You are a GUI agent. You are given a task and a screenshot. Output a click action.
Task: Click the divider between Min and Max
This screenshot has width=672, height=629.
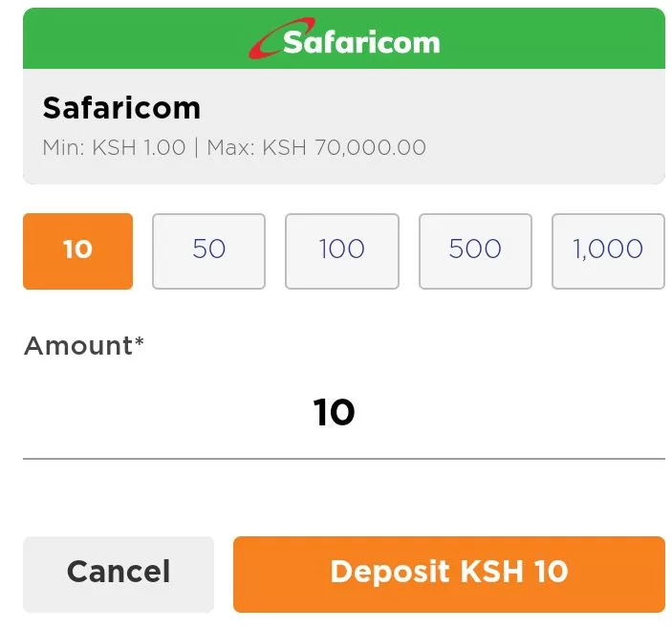click(x=196, y=148)
